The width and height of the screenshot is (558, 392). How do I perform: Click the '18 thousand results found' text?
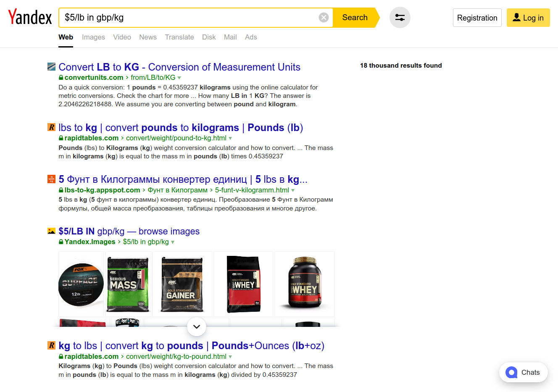coord(401,66)
